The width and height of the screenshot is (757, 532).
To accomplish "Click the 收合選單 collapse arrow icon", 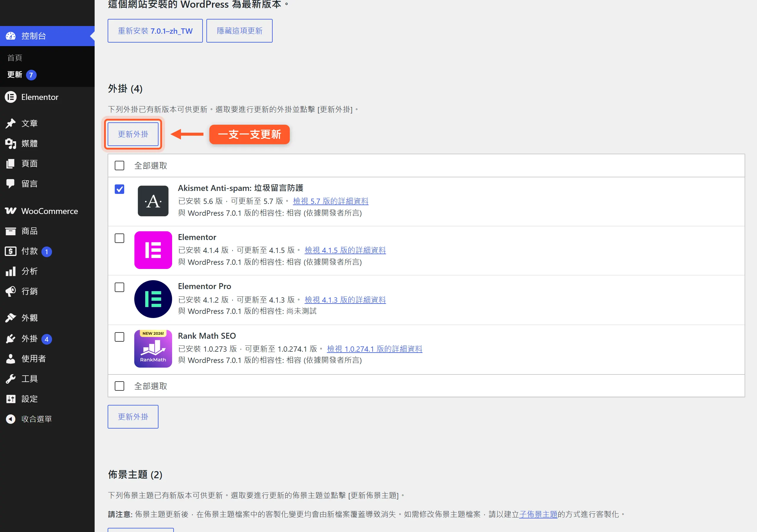I will [11, 419].
